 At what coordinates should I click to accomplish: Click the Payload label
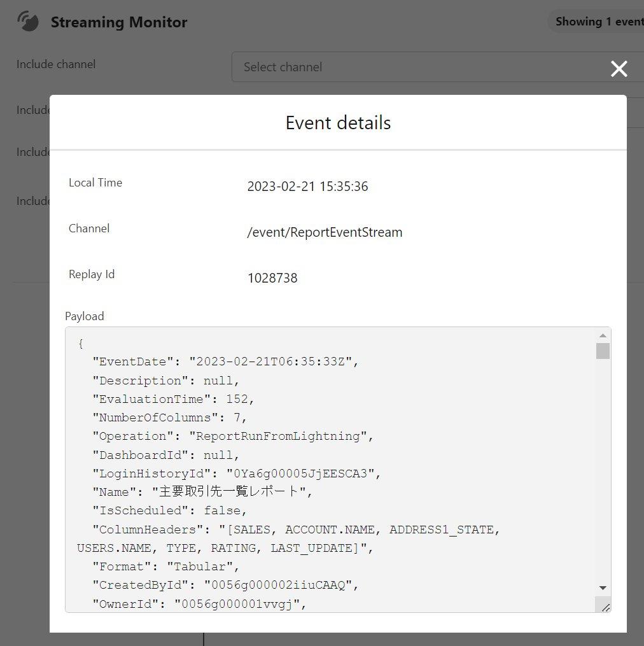pos(85,316)
